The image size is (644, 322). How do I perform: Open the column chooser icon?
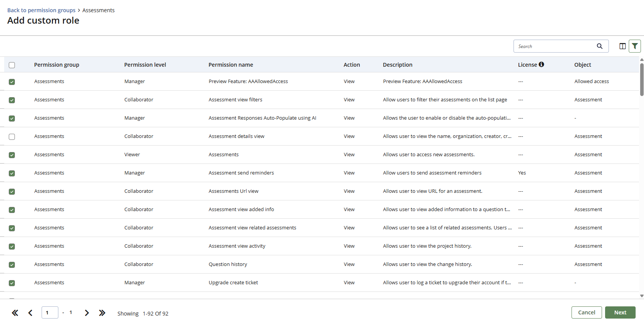(x=622, y=46)
